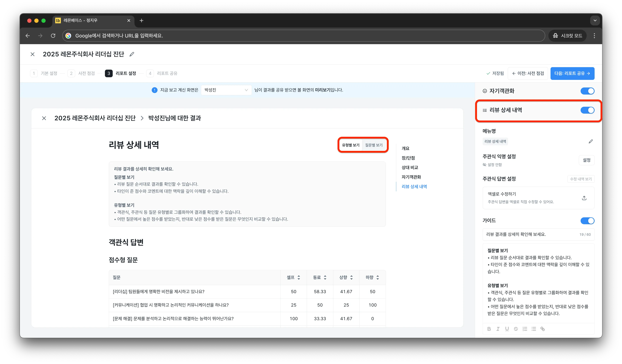Click the 2025 레몬주식회사 리더십 진단 breadcrumb link

(x=95, y=118)
